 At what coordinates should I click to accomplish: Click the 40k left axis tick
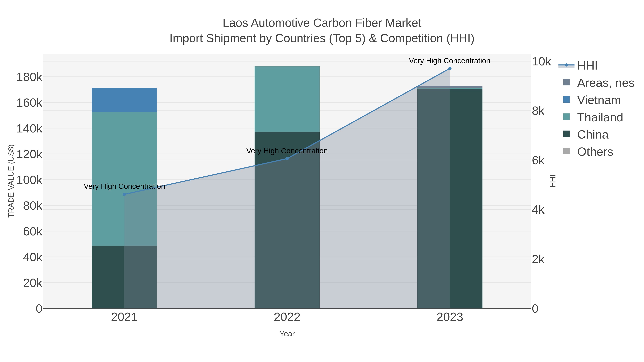[33, 257]
